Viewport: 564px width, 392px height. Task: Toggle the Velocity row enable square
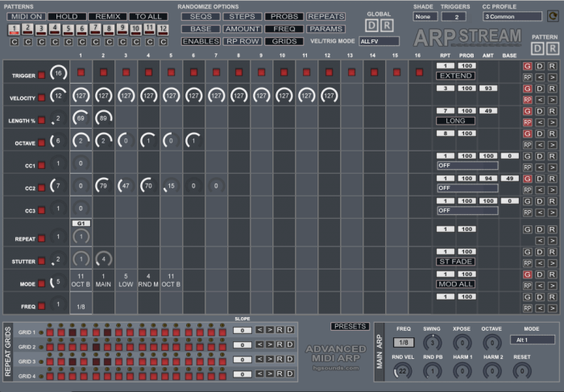coord(41,98)
